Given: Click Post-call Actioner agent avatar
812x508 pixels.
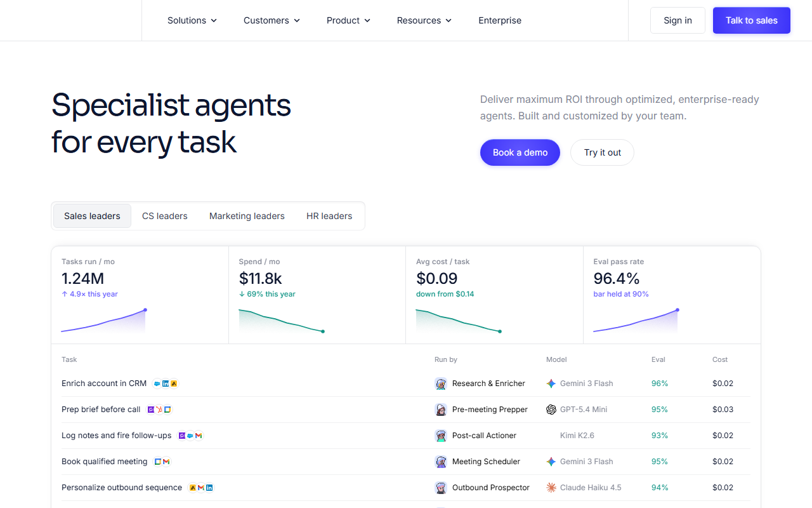Looking at the screenshot, I should click(441, 436).
